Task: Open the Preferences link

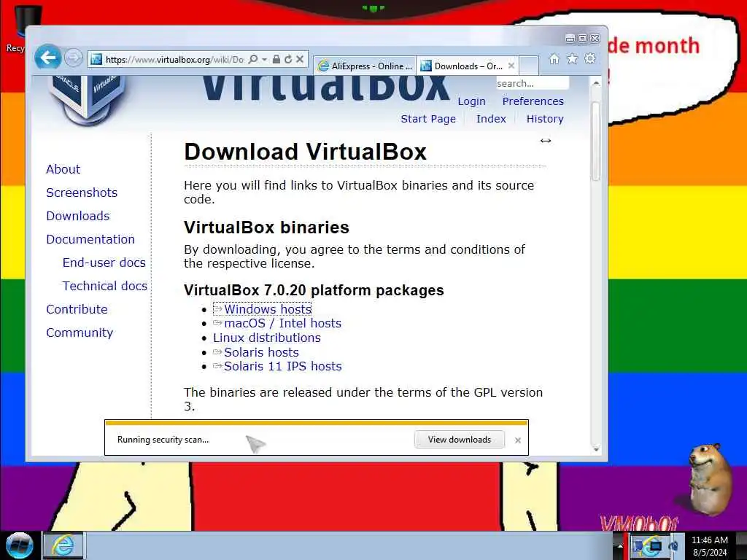Action: [533, 101]
